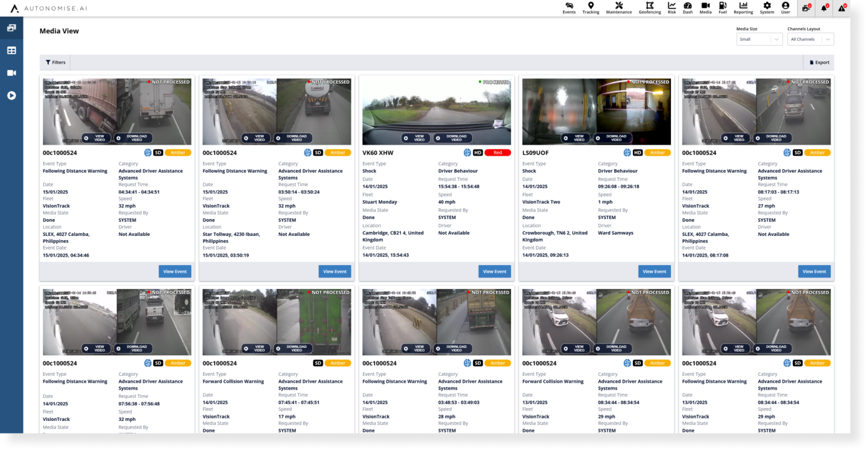Export the media list
The width and height of the screenshot is (868, 451).
pos(819,63)
